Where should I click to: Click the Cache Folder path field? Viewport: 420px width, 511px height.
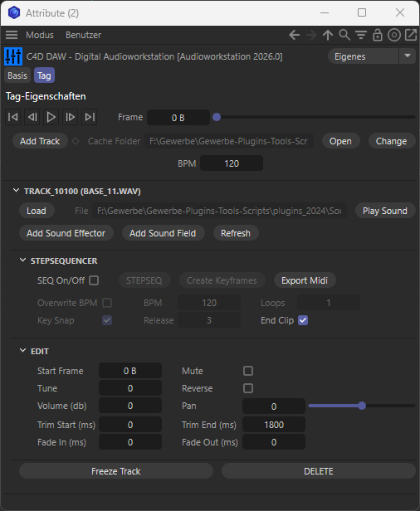tap(229, 141)
